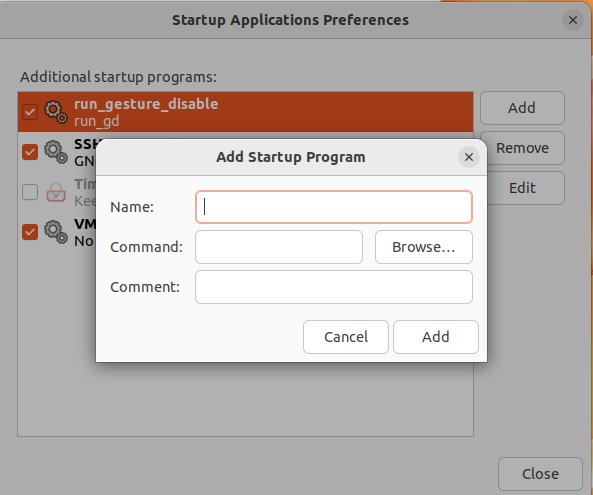Open the Browse... file chooser
The image size is (593, 495).
coord(424,247)
